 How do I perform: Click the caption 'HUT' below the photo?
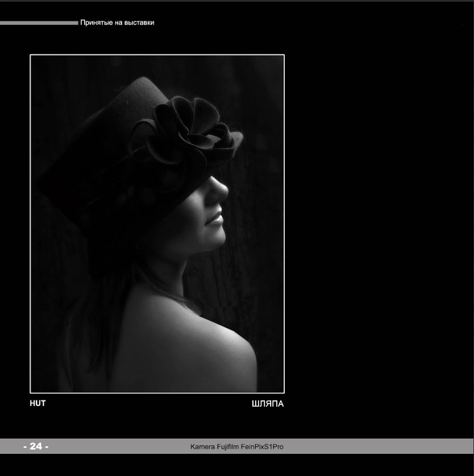pos(38,403)
